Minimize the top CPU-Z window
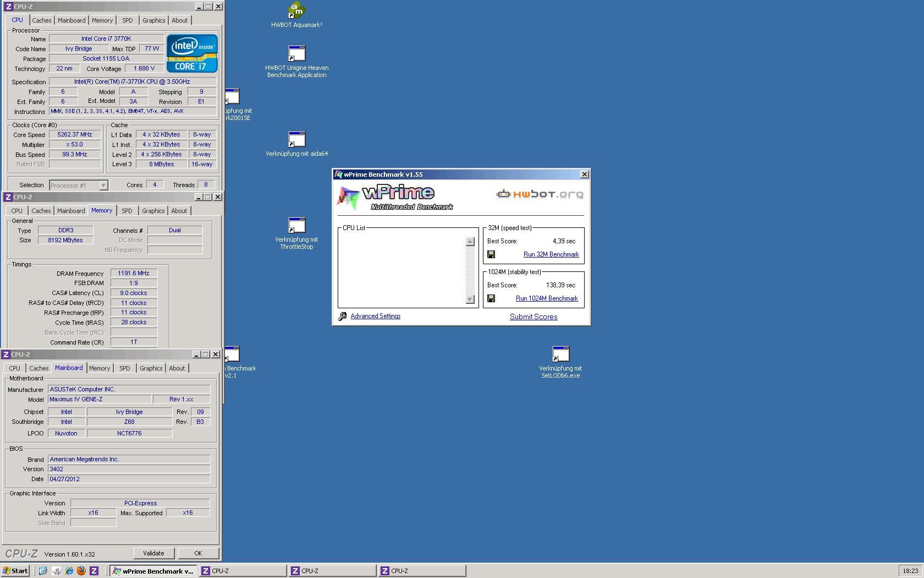 click(x=199, y=7)
